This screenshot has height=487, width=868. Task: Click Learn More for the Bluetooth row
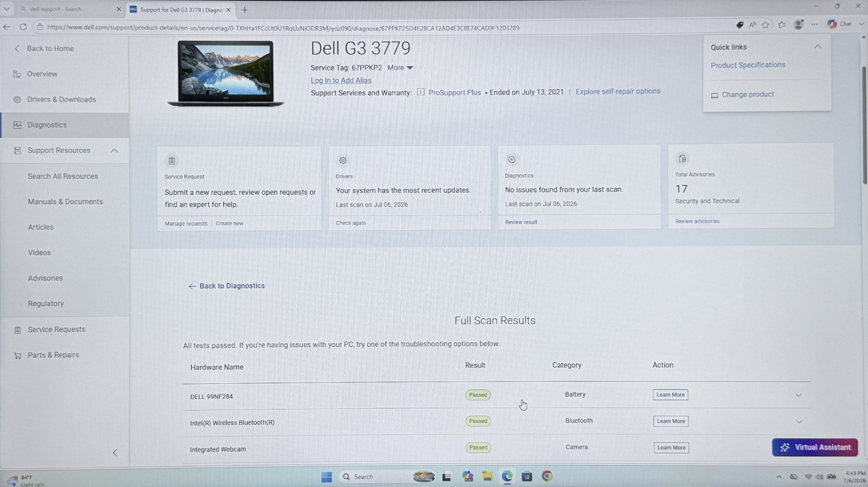(671, 421)
